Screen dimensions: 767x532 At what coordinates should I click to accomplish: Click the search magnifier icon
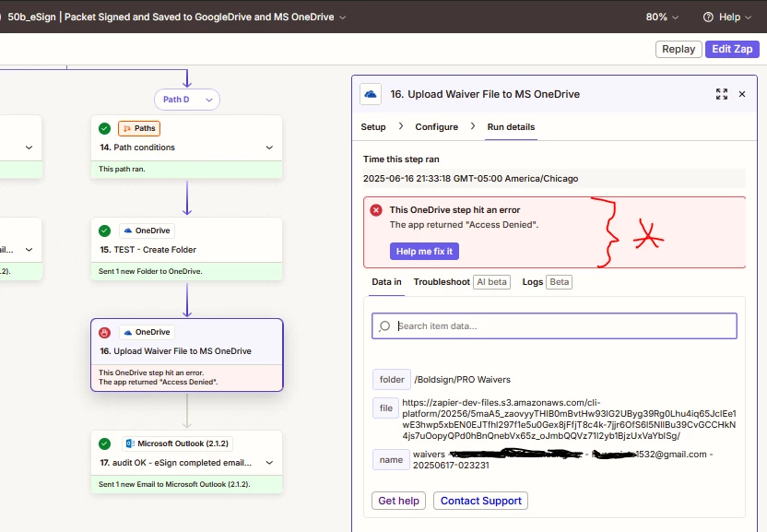[x=385, y=326]
